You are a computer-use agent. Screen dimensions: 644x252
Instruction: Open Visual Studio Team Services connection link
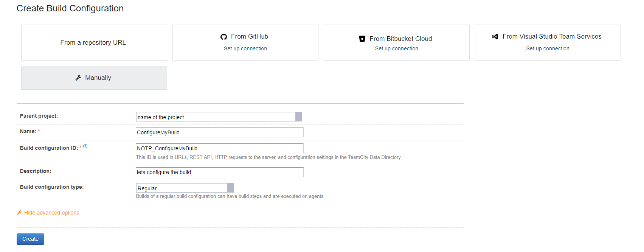coord(556,48)
